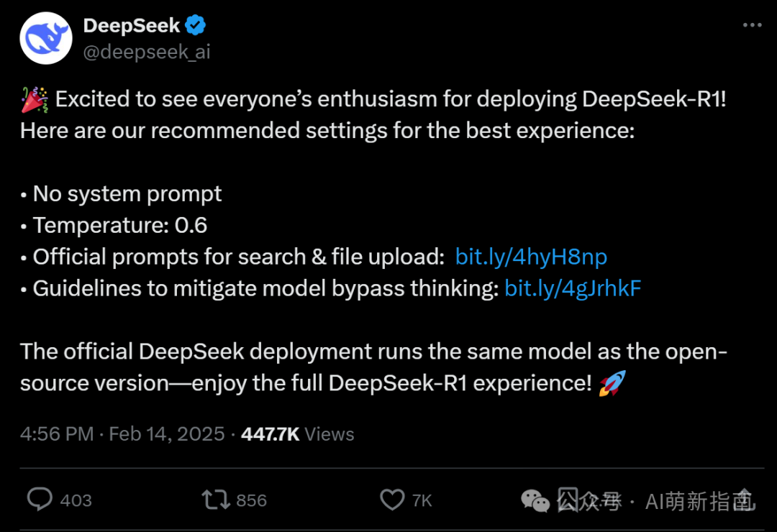Click the AI萌新指南 watermark text

click(x=698, y=501)
